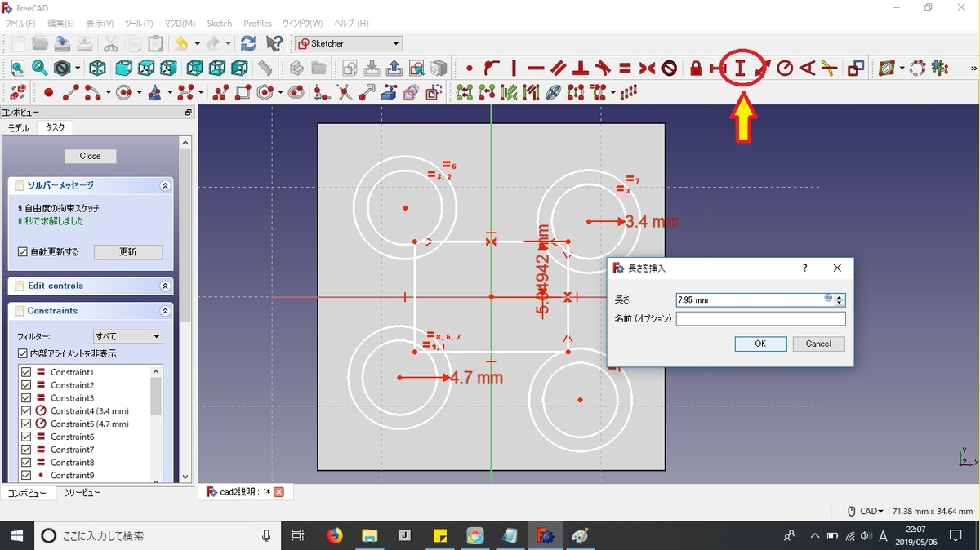
Task: Click the block constraint icon
Action: coord(670,69)
